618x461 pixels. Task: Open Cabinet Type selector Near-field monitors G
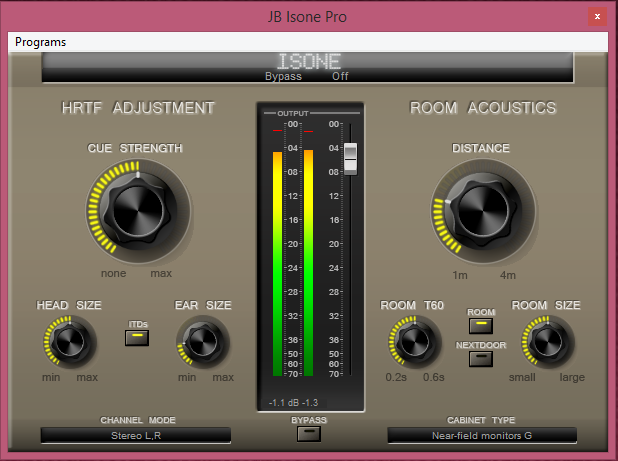482,435
